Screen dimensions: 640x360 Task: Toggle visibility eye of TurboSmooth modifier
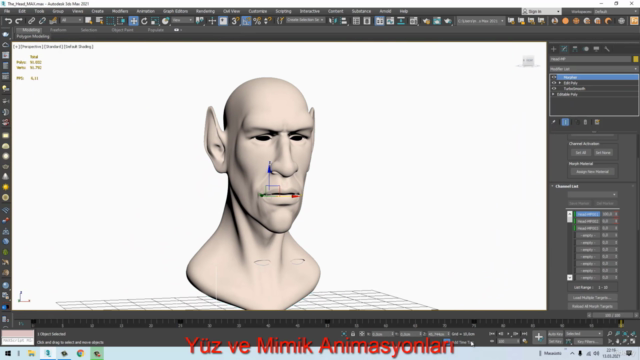pyautogui.click(x=554, y=89)
